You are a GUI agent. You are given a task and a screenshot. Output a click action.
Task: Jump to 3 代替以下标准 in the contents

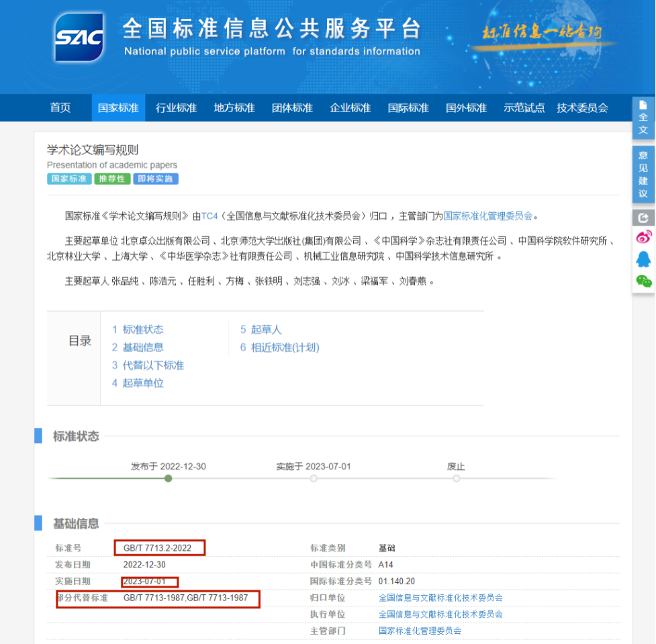click(148, 365)
